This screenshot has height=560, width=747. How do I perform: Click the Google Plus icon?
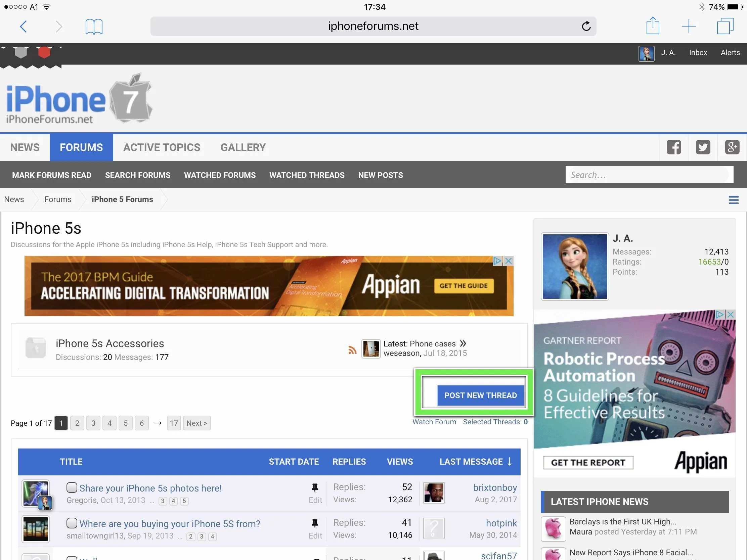(x=732, y=147)
